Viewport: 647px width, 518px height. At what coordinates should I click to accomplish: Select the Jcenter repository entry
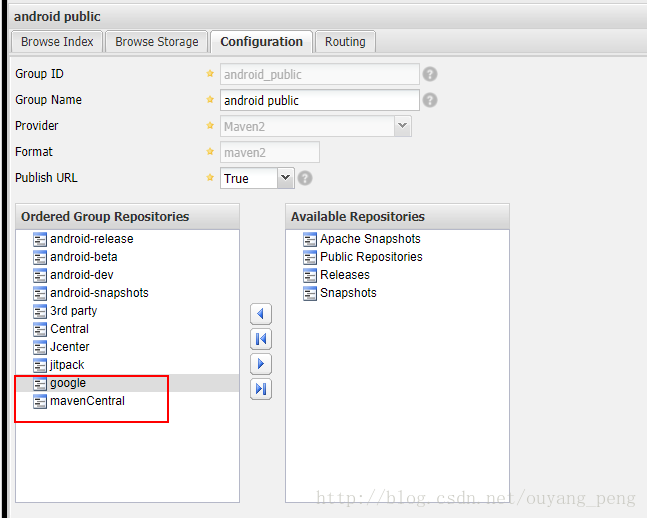[x=69, y=347]
